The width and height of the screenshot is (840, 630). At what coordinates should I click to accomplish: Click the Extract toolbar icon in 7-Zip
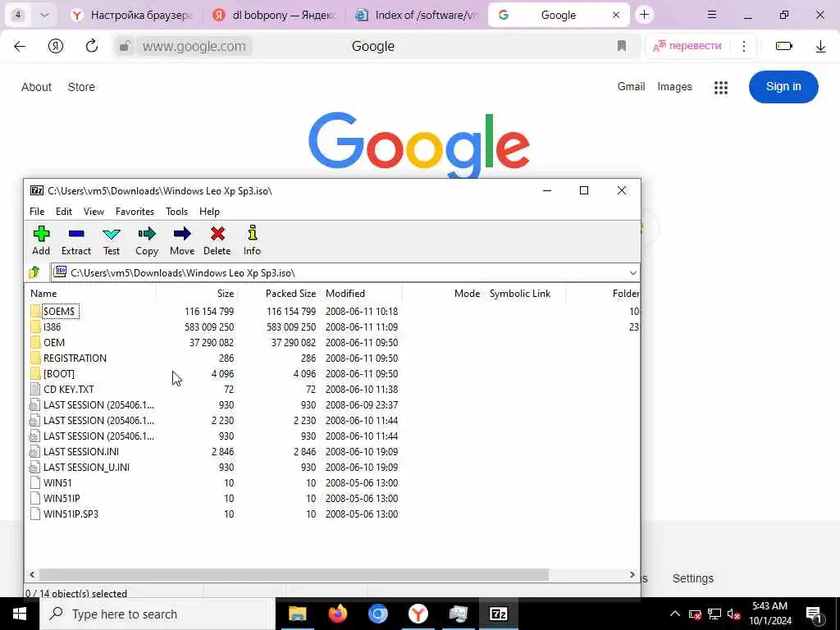click(x=76, y=234)
